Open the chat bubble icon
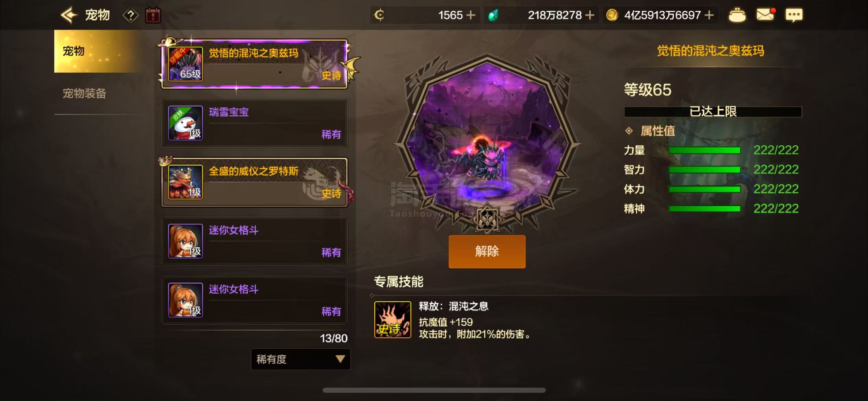The height and width of the screenshot is (401, 868). tap(794, 15)
